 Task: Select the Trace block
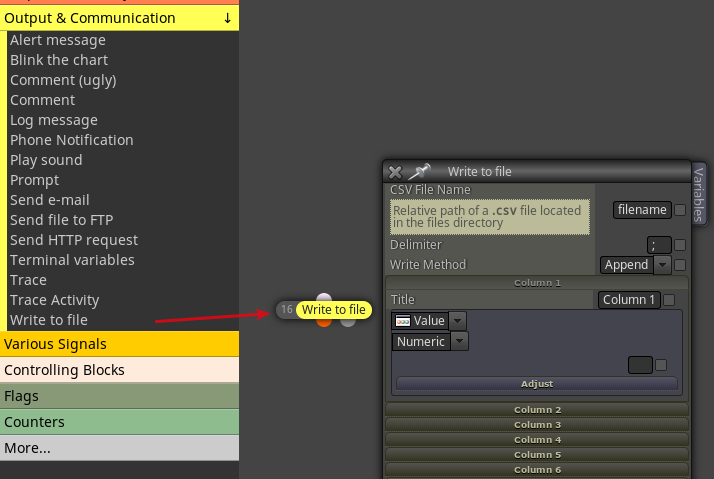pyautogui.click(x=28, y=280)
